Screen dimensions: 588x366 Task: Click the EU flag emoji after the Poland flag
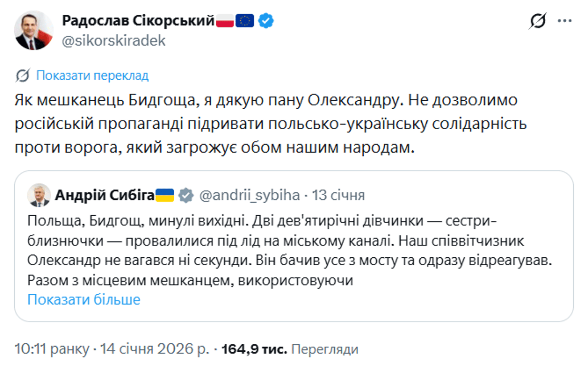pos(245,20)
